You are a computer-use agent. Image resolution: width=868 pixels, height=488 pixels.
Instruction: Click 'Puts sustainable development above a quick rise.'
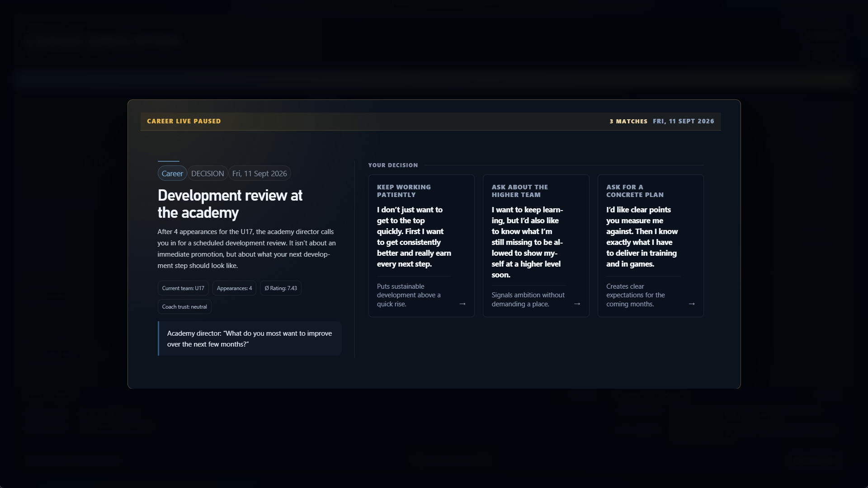point(409,295)
